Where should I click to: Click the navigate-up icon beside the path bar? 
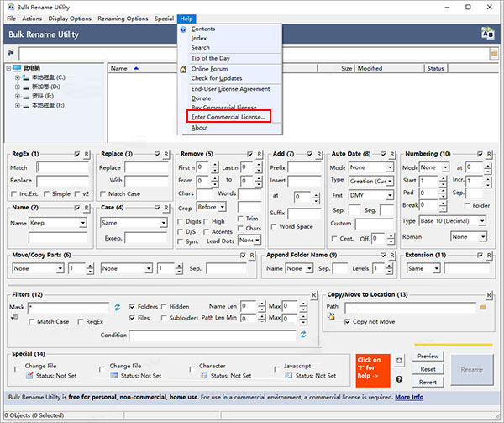point(11,52)
